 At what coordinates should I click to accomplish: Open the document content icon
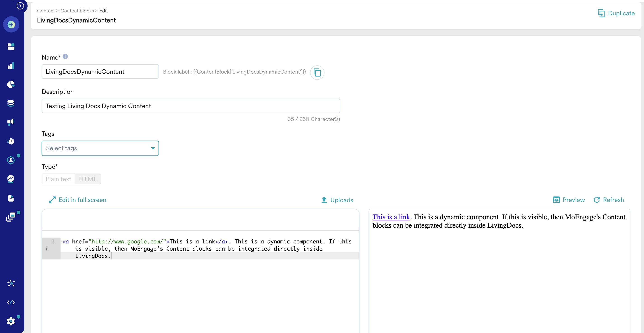(x=11, y=198)
